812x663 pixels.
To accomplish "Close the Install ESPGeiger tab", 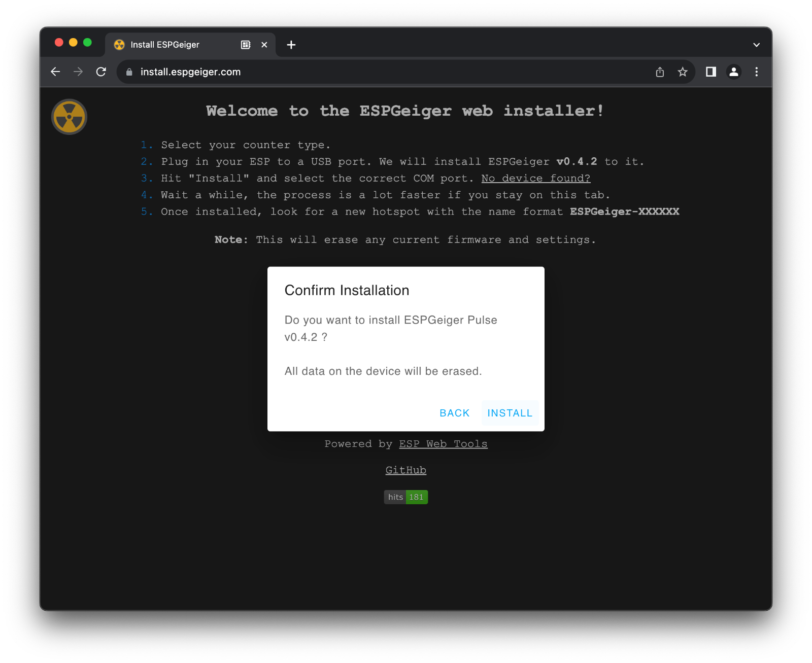I will tap(264, 45).
